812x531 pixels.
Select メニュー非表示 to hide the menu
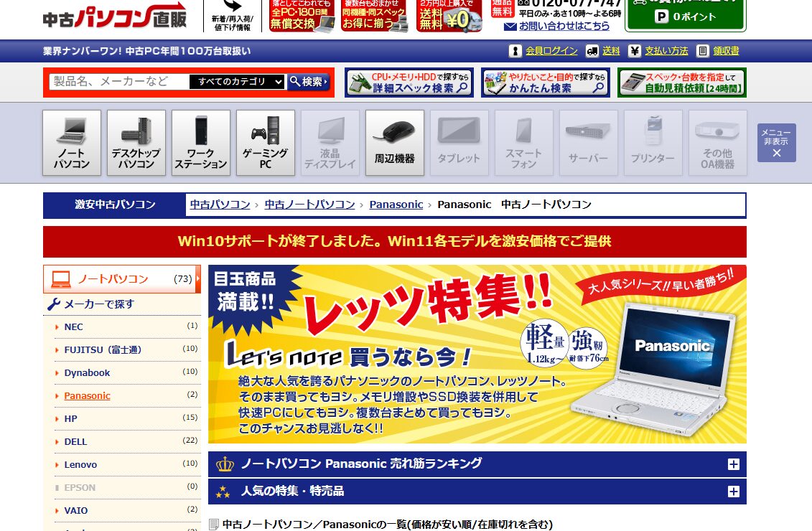click(x=775, y=143)
